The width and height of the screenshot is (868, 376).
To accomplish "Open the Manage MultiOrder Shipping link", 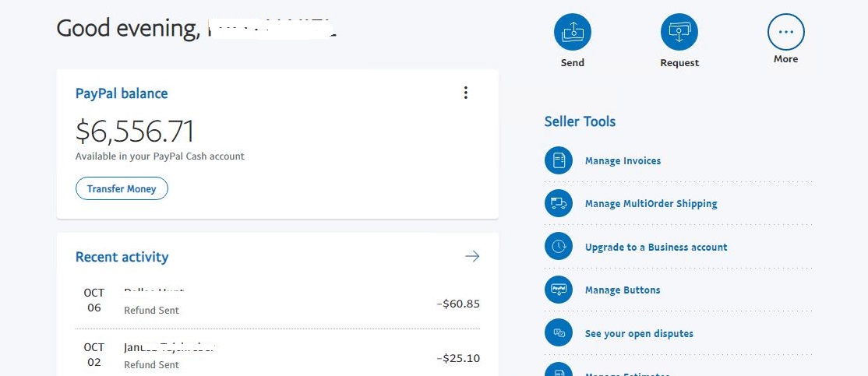I will [651, 204].
